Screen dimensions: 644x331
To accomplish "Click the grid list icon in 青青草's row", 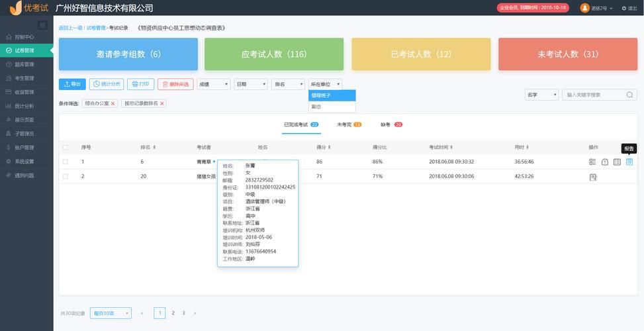I will [592, 162].
